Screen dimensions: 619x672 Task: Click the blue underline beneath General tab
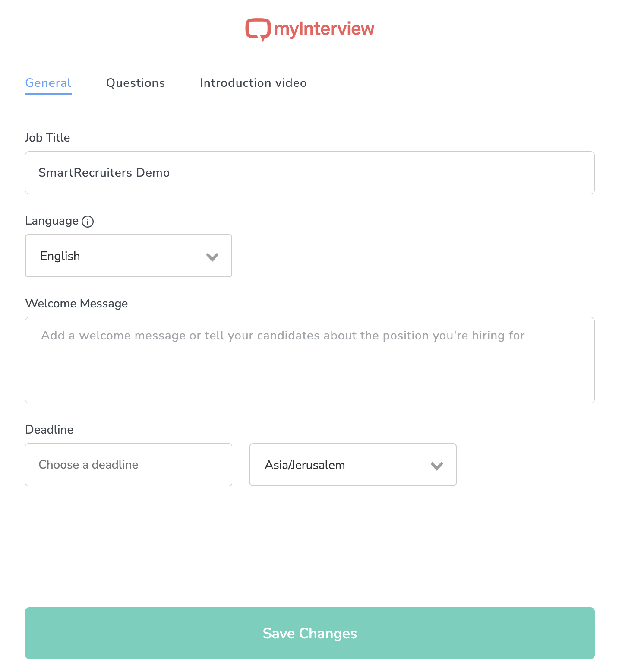(x=48, y=94)
